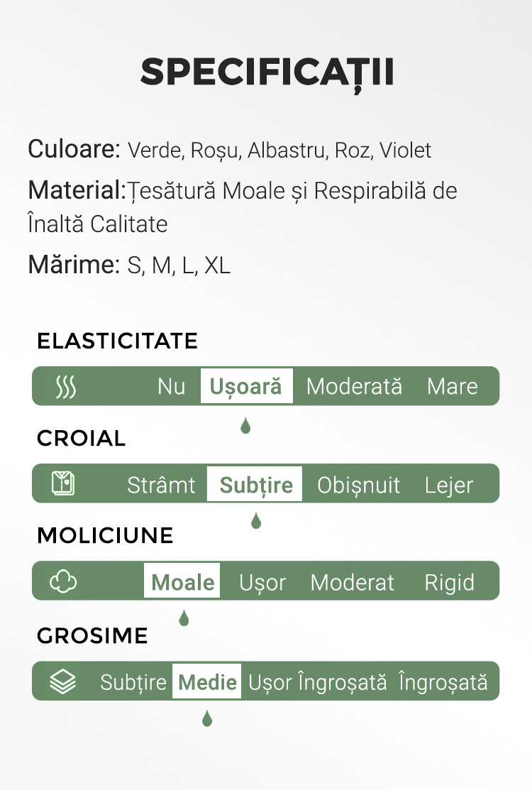Choose Mare elasticity option

453,386
